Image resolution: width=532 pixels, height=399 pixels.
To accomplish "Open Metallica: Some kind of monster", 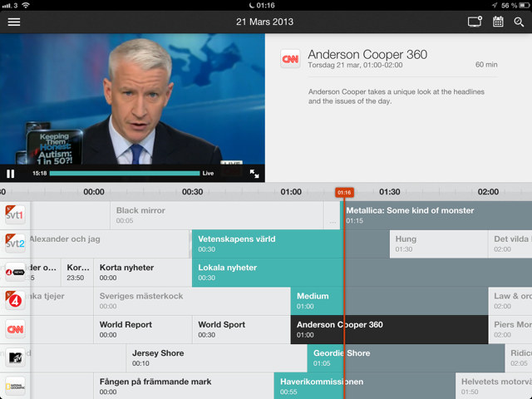I will 436,215.
